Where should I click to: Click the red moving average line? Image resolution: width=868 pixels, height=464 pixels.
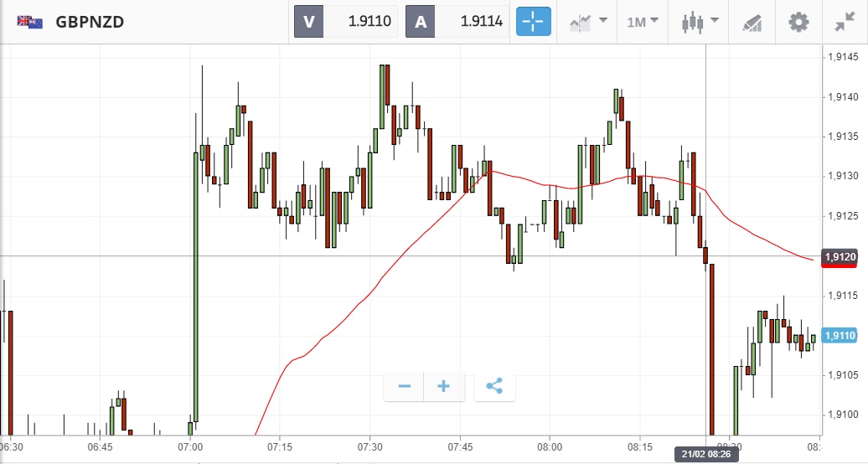point(335,327)
